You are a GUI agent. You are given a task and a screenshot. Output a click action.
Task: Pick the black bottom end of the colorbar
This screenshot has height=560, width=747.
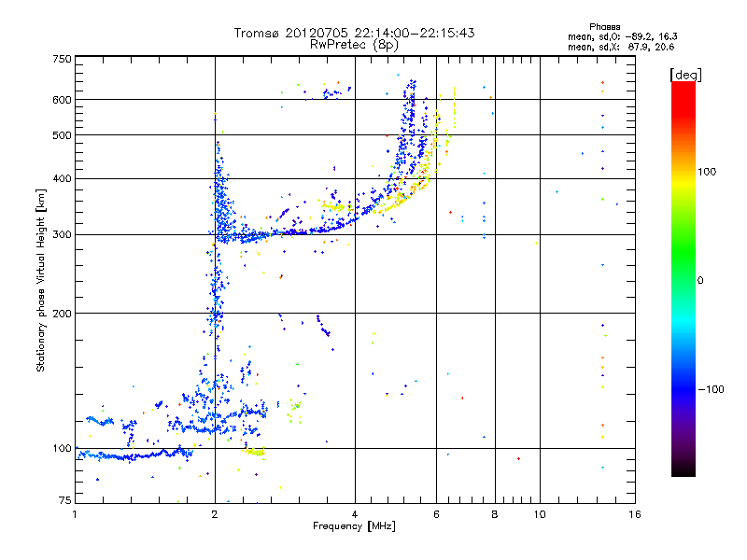click(x=684, y=469)
